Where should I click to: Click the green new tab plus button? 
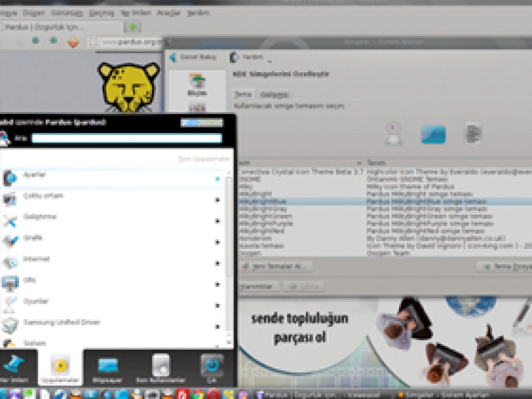(132, 27)
